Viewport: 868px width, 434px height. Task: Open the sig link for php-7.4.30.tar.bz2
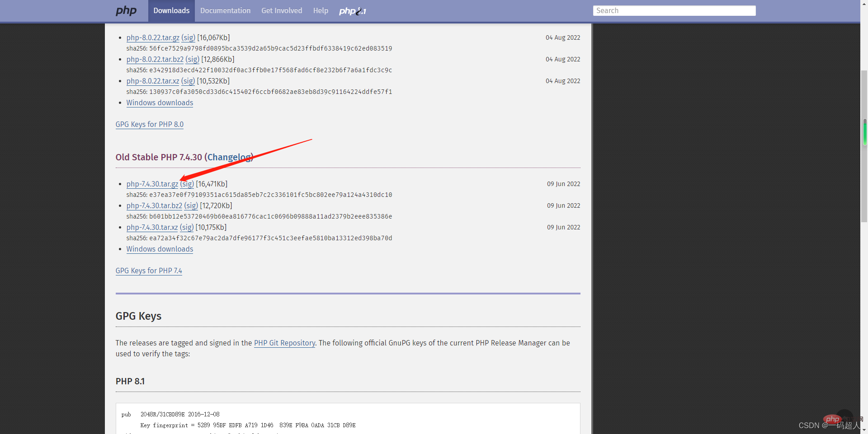click(x=191, y=205)
